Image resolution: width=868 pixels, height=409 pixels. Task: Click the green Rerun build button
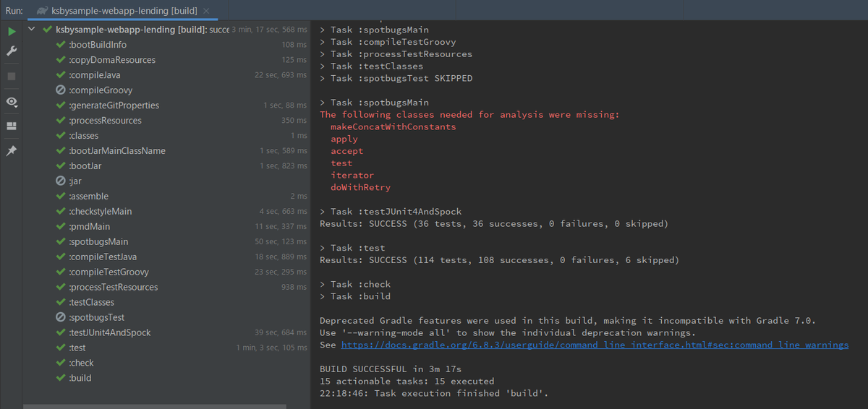click(12, 32)
